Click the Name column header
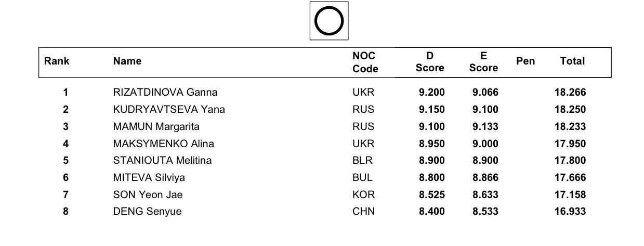The width and height of the screenshot is (644, 246). tap(127, 61)
